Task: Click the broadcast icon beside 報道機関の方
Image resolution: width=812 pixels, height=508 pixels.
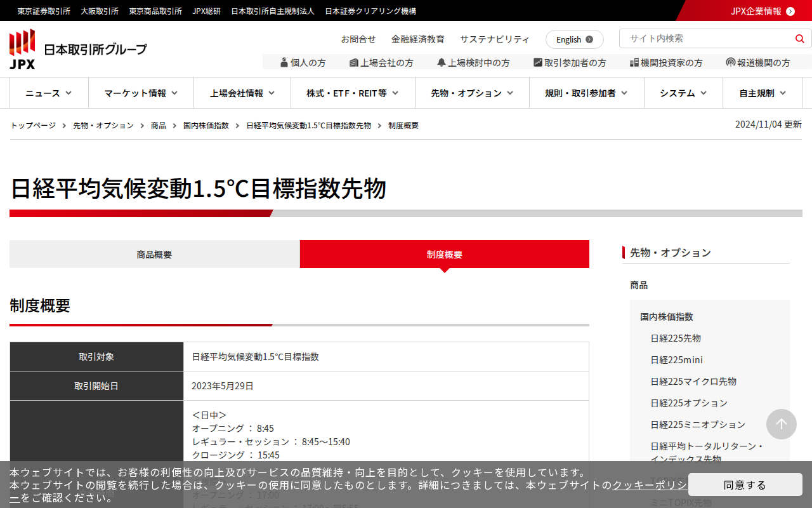Action: (731, 62)
